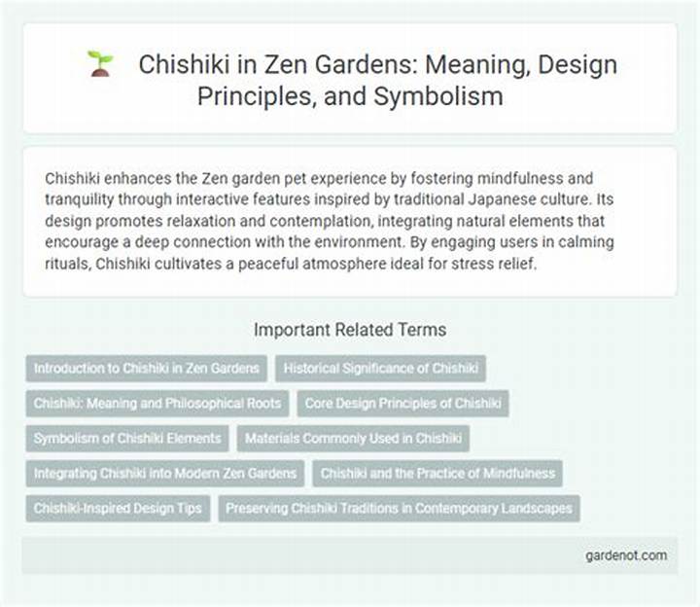Viewport: 700px width, 607px height.
Task: Select Materials Commonly Used in Chishiki tag
Action: tap(353, 438)
